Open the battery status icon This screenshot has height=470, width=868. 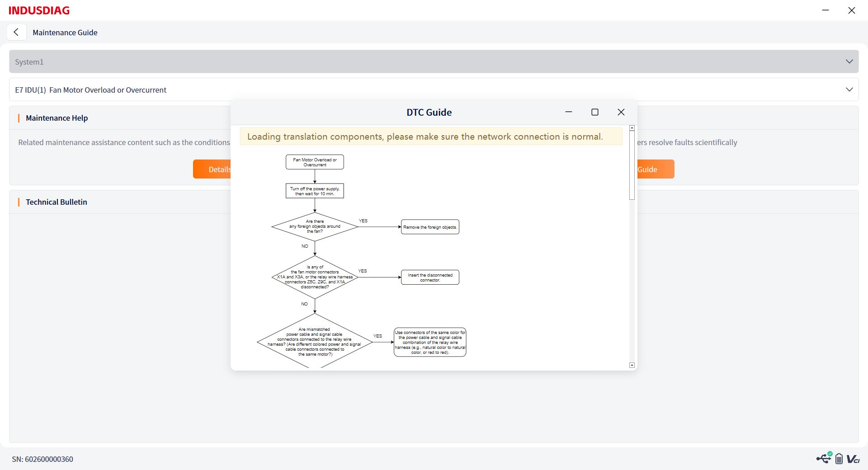click(839, 459)
